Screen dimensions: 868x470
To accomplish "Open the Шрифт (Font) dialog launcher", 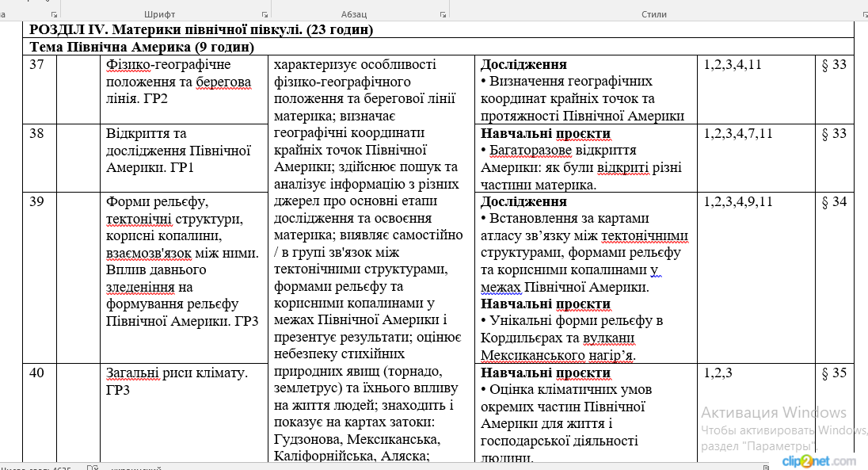I will tap(265, 14).
